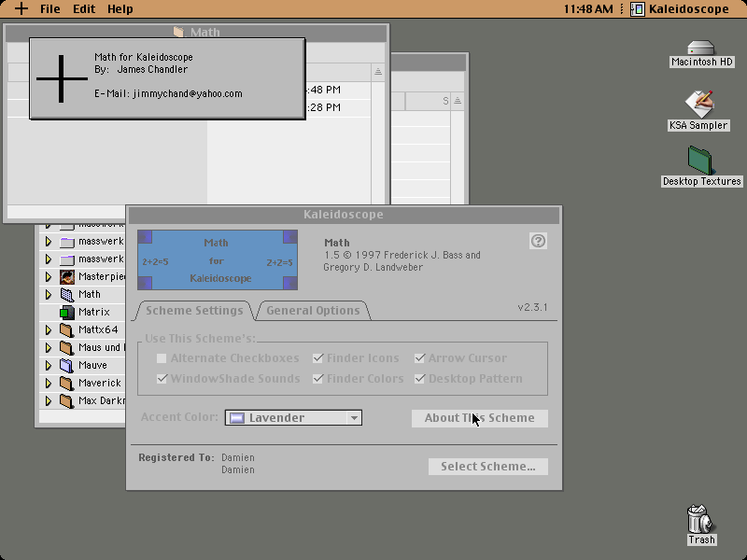Click the "Math for Kaleidoscope" title line in About box
The width and height of the screenshot is (747, 560).
pyautogui.click(x=144, y=57)
